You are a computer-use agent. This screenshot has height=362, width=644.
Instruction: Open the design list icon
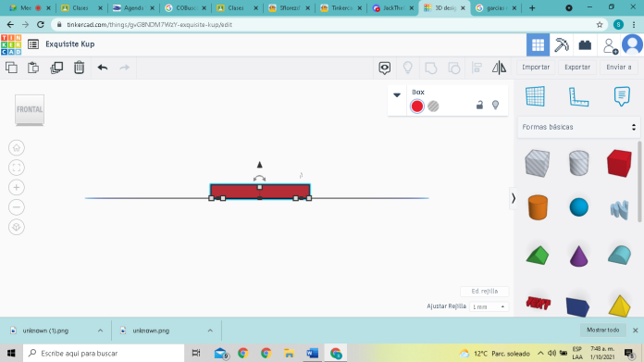pyautogui.click(x=33, y=44)
